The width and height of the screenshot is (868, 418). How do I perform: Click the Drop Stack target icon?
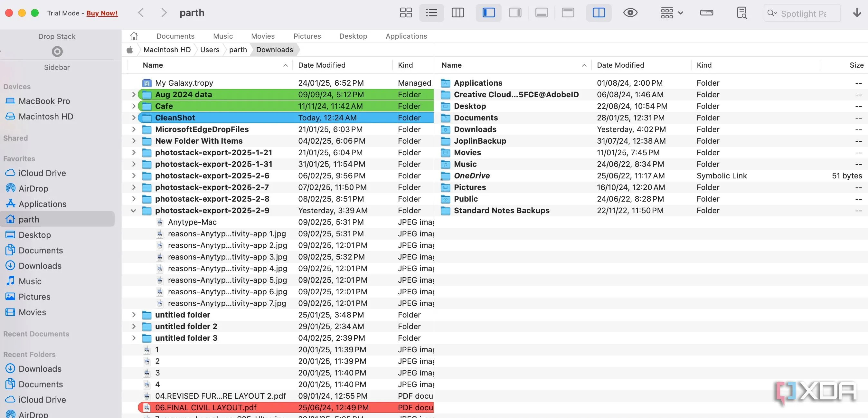[57, 52]
